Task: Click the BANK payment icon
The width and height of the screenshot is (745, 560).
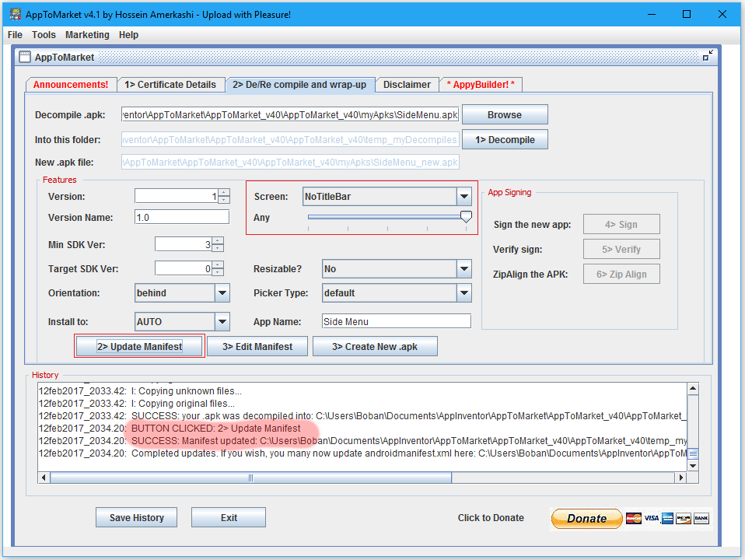Action: tap(701, 518)
